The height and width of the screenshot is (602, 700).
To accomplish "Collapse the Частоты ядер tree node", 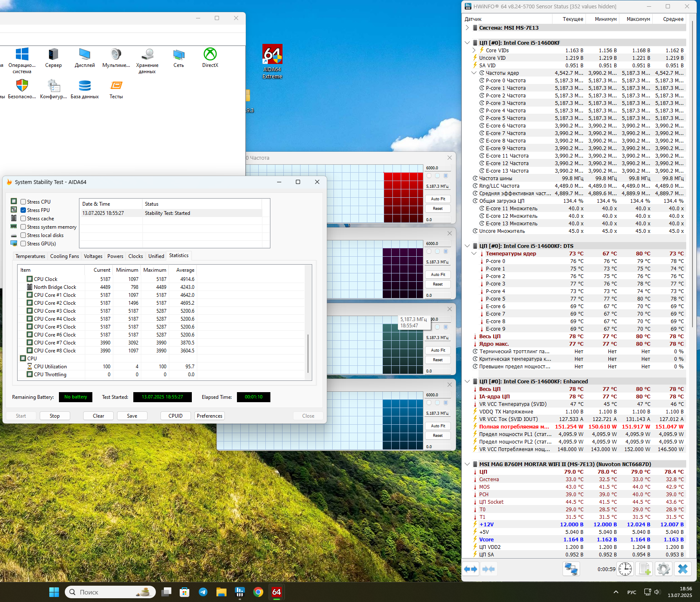I will click(x=474, y=73).
